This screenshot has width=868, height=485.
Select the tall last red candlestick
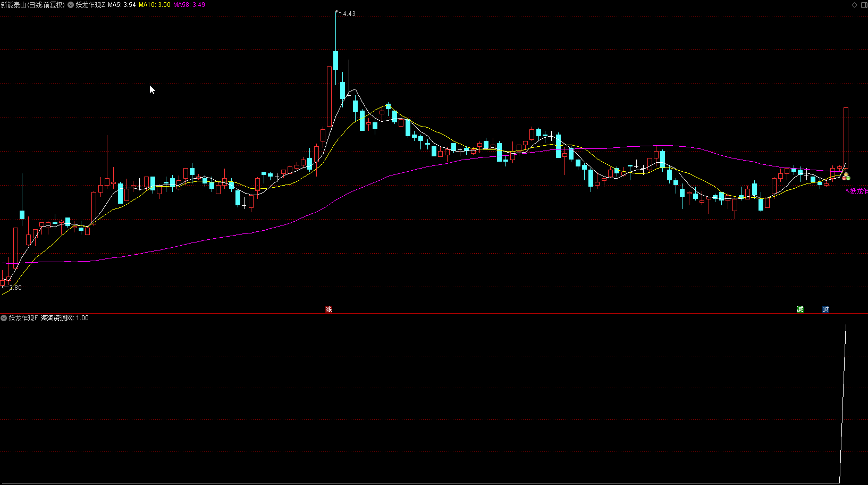click(846, 138)
